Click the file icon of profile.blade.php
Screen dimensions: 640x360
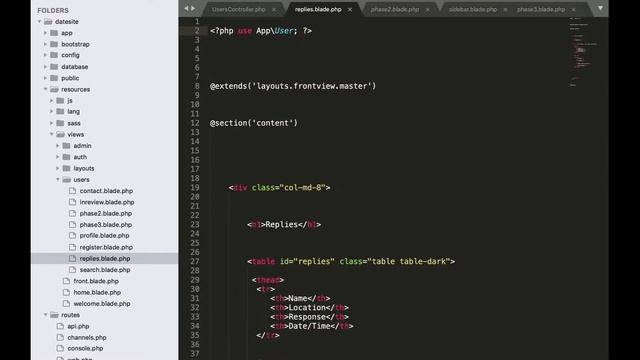pos(73,236)
